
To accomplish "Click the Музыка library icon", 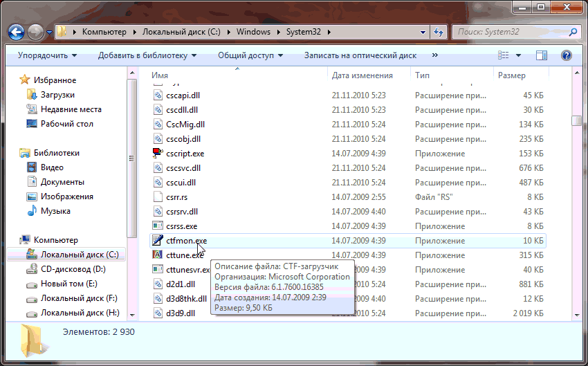I will [x=31, y=211].
